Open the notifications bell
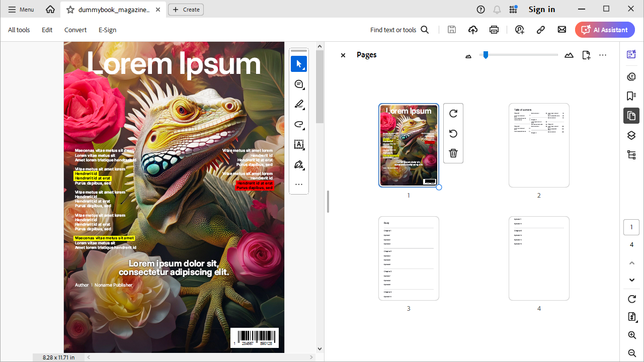 click(497, 10)
